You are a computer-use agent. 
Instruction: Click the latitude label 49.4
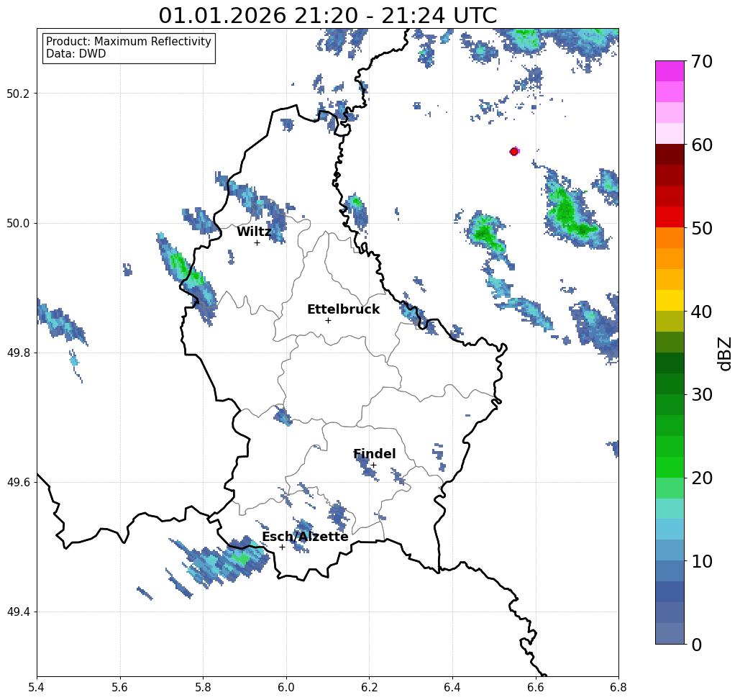click(18, 612)
